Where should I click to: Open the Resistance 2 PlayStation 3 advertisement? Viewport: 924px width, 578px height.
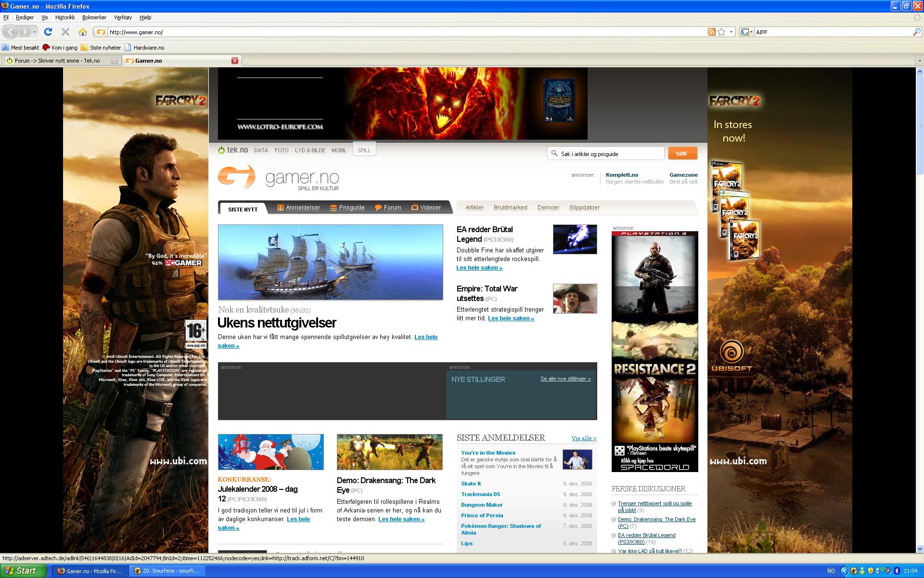[x=655, y=352]
